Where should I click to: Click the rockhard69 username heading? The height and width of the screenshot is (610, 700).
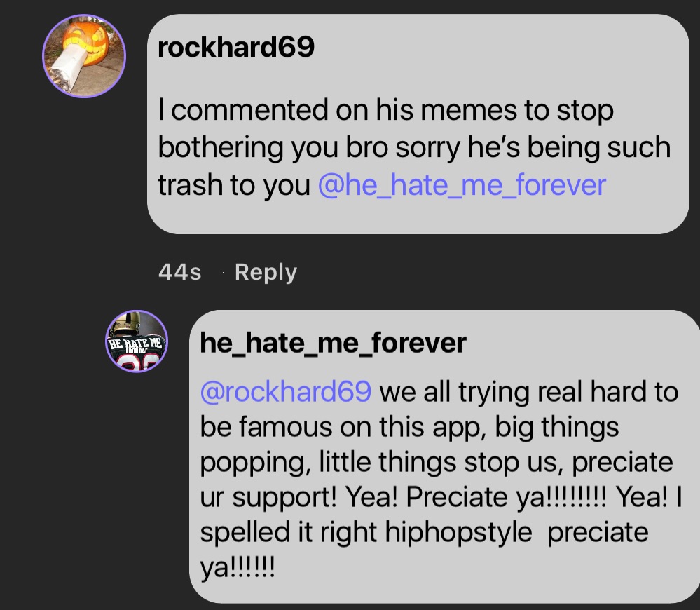click(x=236, y=48)
